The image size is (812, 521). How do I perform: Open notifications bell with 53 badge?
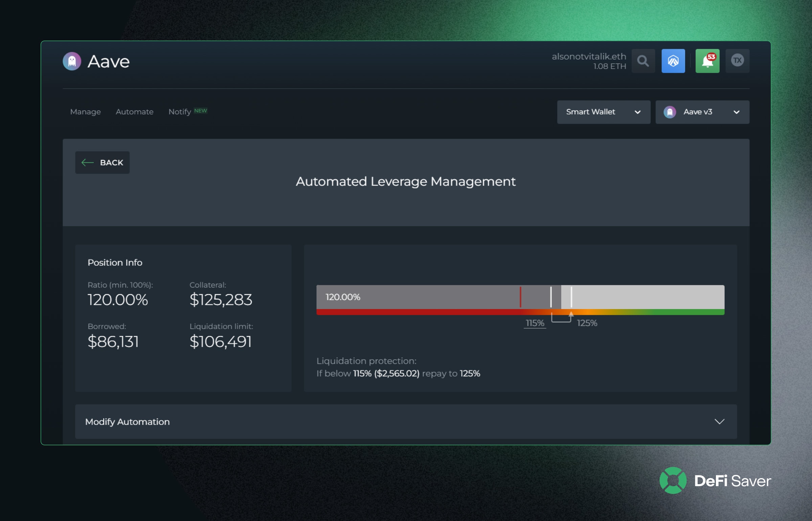pos(707,61)
